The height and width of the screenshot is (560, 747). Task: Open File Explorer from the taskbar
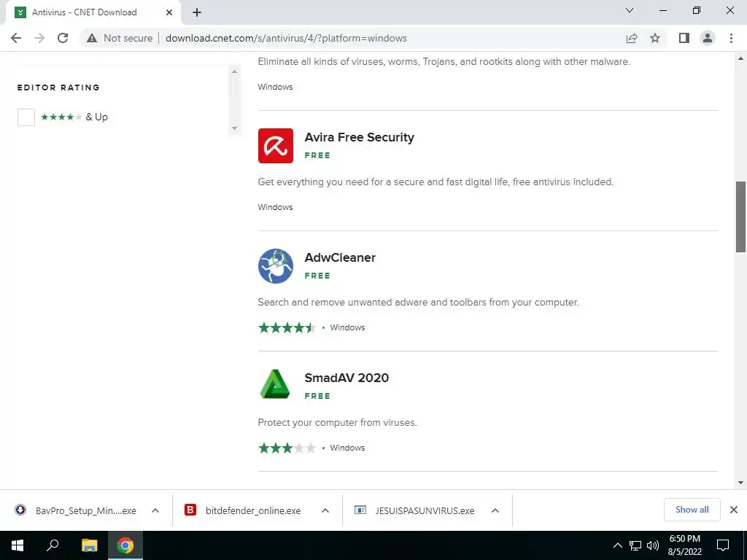(89, 545)
